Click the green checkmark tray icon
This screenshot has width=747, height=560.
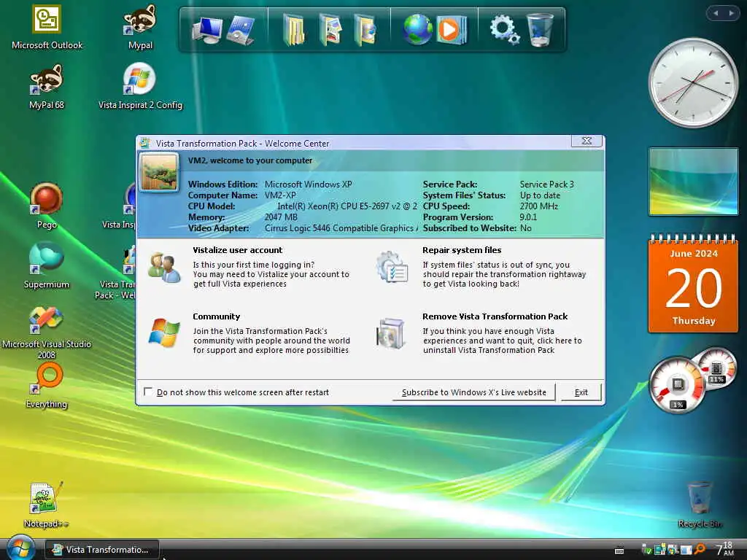coord(646,549)
